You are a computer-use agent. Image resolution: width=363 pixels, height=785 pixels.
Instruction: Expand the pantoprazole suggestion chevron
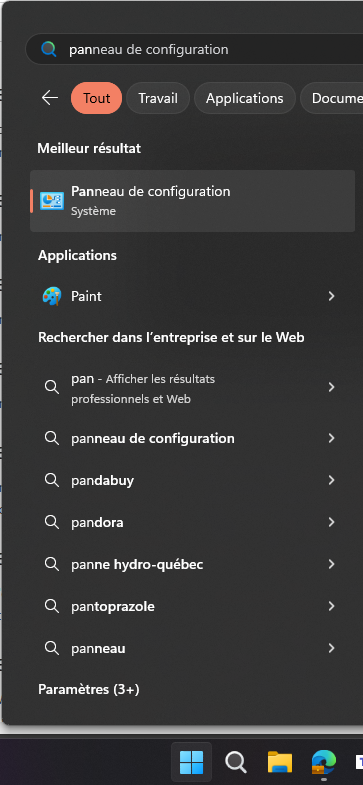click(x=331, y=606)
